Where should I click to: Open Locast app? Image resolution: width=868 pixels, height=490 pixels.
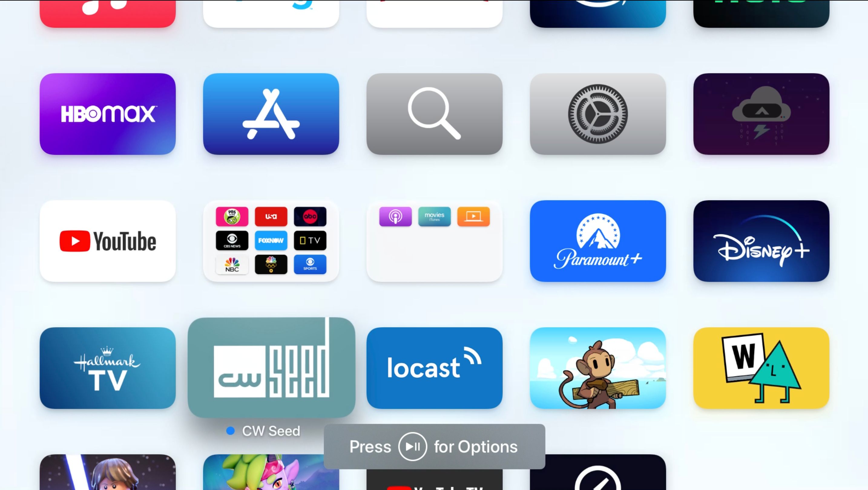click(434, 368)
